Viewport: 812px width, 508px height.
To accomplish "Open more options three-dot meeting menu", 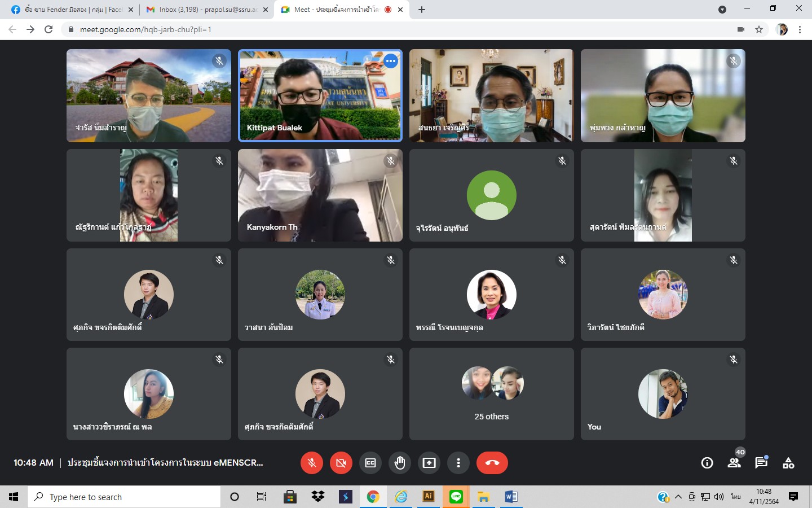I will tap(458, 463).
